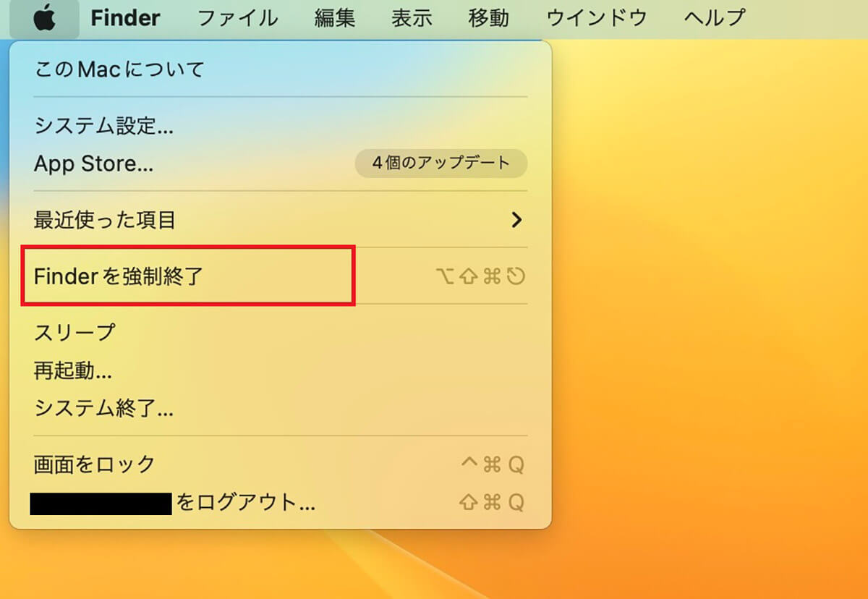Click the Apple logo menu icon
Viewport: 868px width, 599px height.
tap(44, 17)
